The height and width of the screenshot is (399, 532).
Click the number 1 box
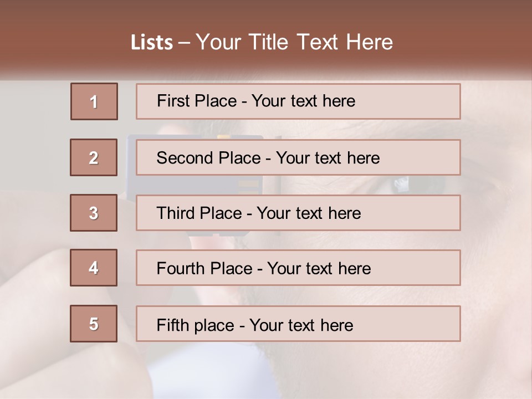[94, 101]
